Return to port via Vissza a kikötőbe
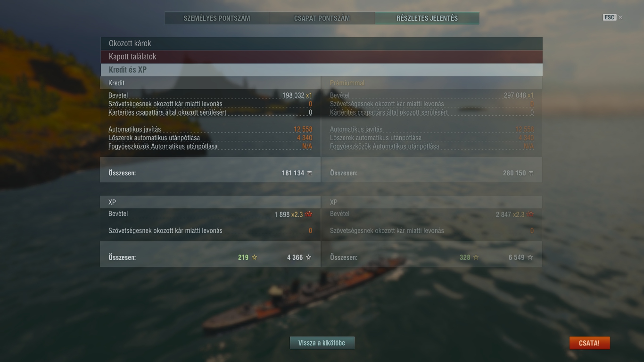 coord(322,343)
